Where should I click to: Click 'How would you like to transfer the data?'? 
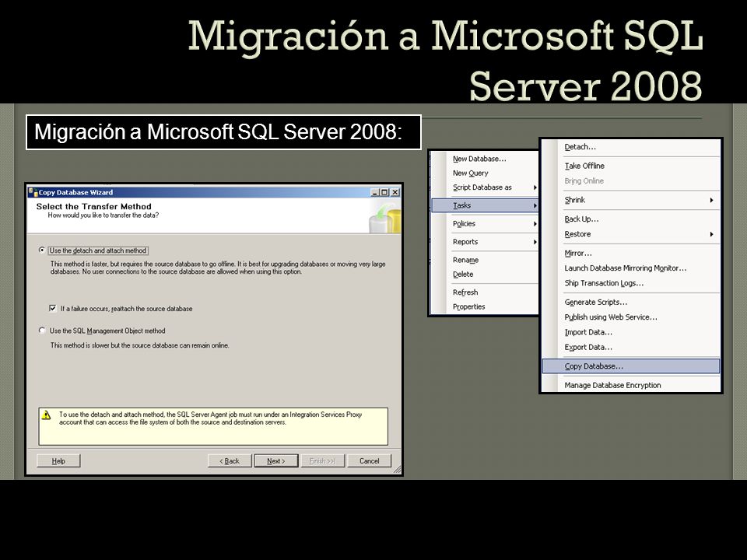[103, 215]
